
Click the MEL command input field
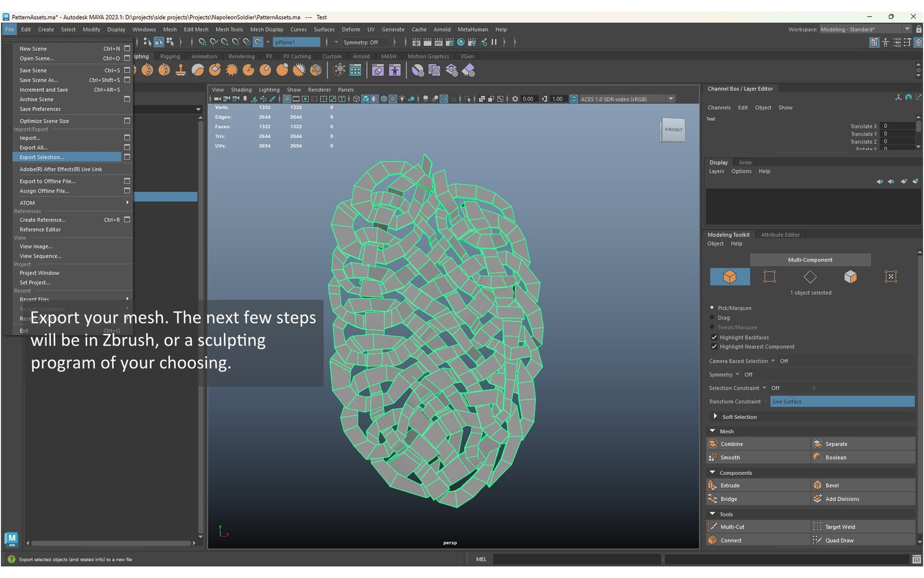click(x=576, y=560)
